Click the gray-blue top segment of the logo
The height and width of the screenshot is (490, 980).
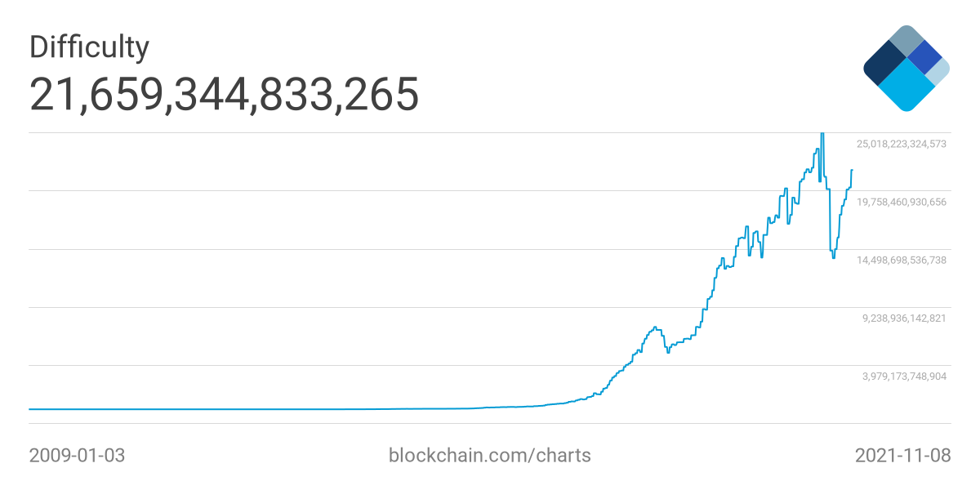[x=906, y=40]
